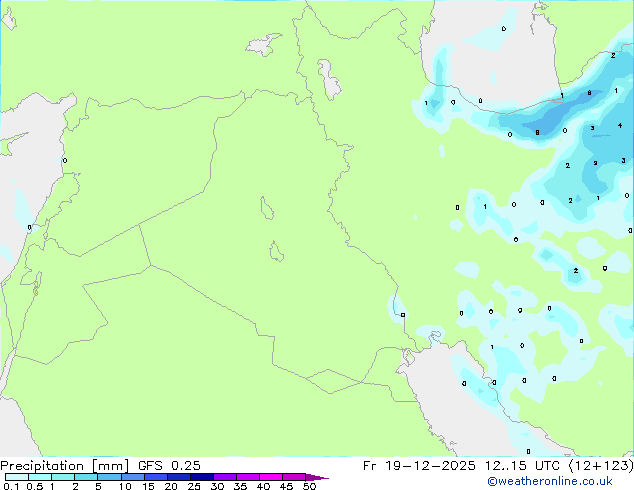Pick the 45–50 mm legend swatch

[294, 477]
